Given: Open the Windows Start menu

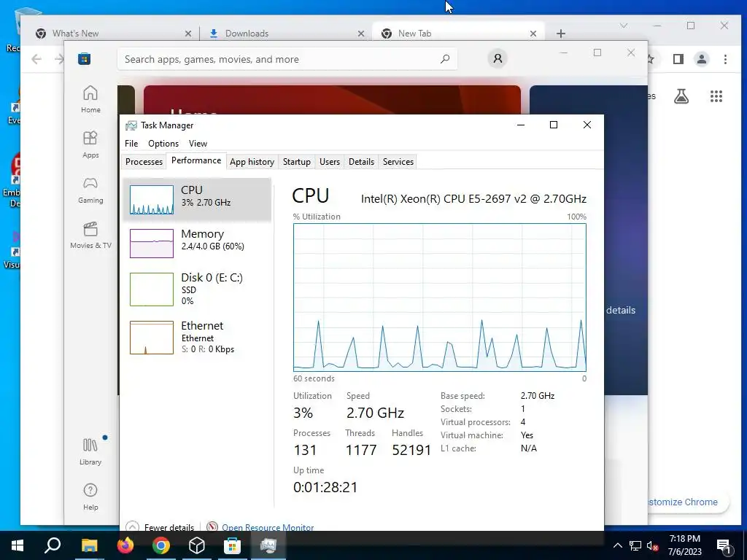Looking at the screenshot, I should [18, 545].
